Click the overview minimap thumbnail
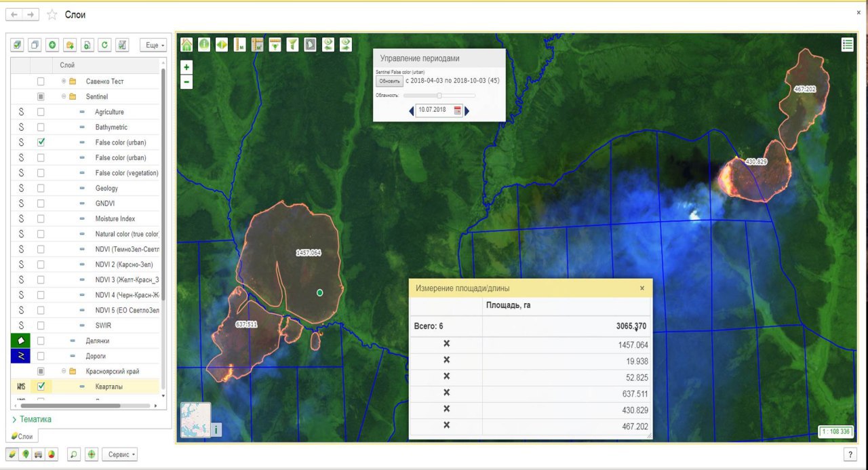Image resolution: width=868 pixels, height=470 pixels. [x=195, y=420]
